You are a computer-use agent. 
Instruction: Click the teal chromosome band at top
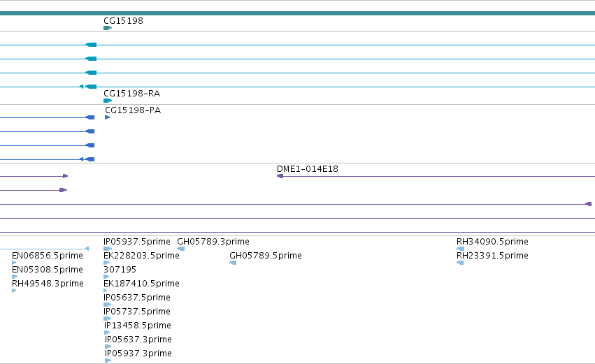pos(298,13)
